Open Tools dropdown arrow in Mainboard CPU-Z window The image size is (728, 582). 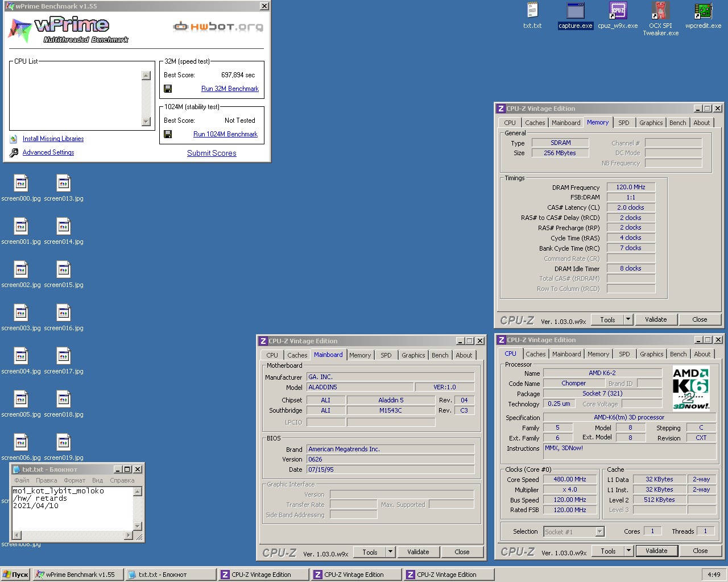click(x=391, y=552)
